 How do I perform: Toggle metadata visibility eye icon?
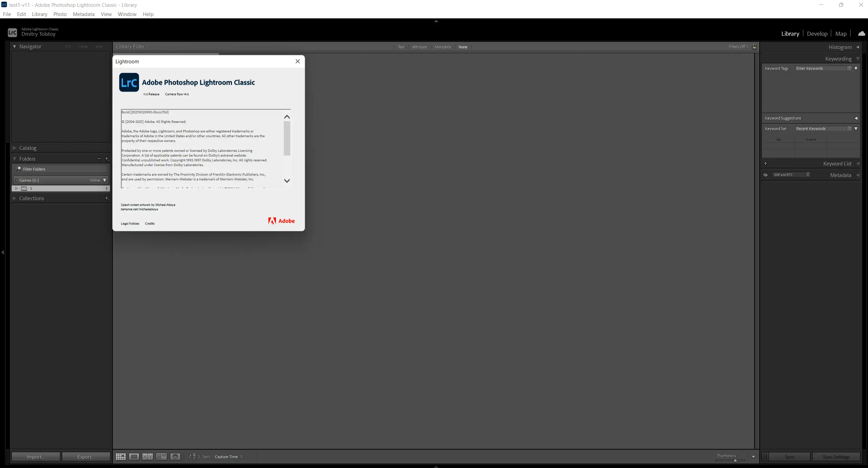[765, 175]
